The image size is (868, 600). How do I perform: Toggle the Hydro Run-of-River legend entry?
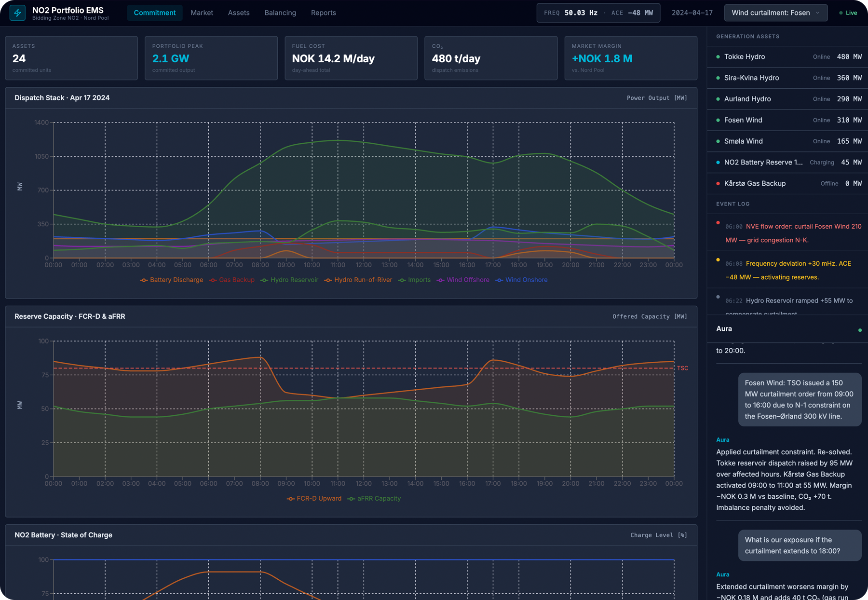tap(358, 280)
